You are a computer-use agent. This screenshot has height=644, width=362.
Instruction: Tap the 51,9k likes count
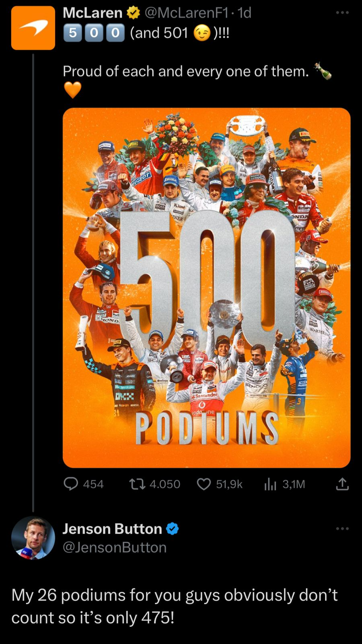(229, 484)
